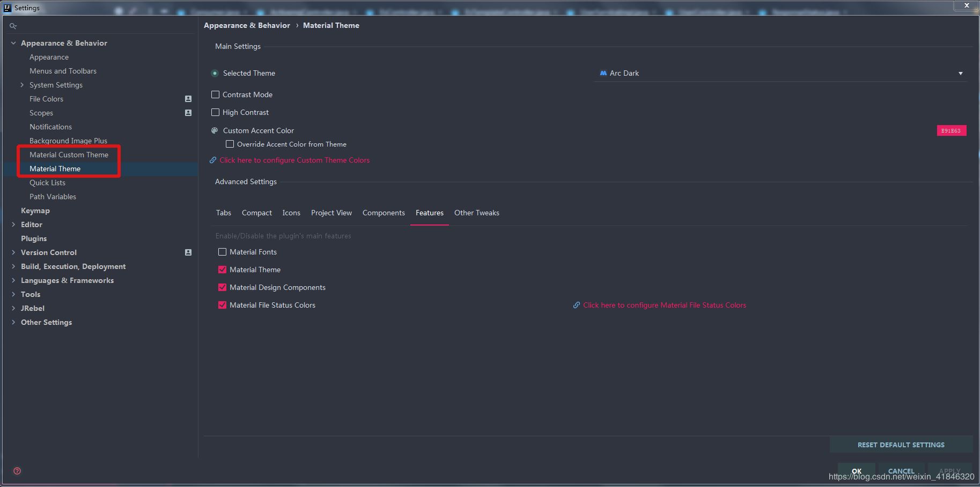Click the help question mark icon
This screenshot has width=980, height=487.
[17, 470]
